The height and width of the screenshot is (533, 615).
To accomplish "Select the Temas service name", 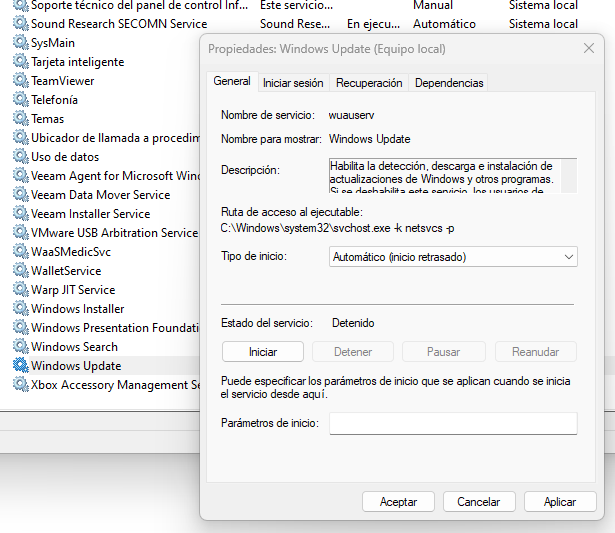I will [47, 119].
